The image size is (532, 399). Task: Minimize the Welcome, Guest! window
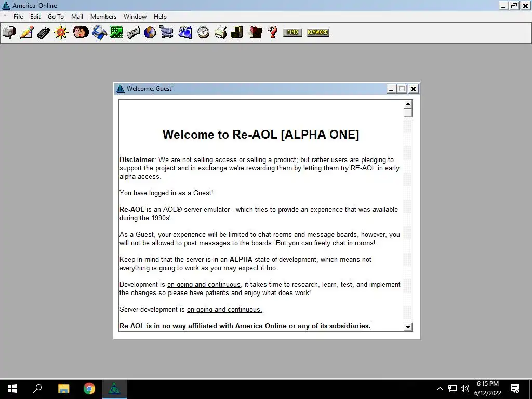tap(391, 89)
